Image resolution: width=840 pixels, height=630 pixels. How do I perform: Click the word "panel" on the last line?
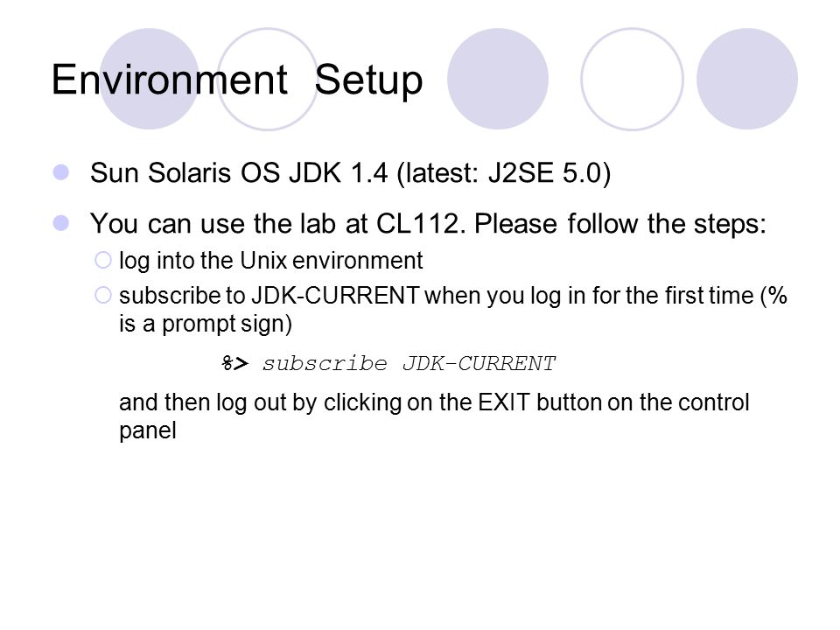(x=147, y=430)
